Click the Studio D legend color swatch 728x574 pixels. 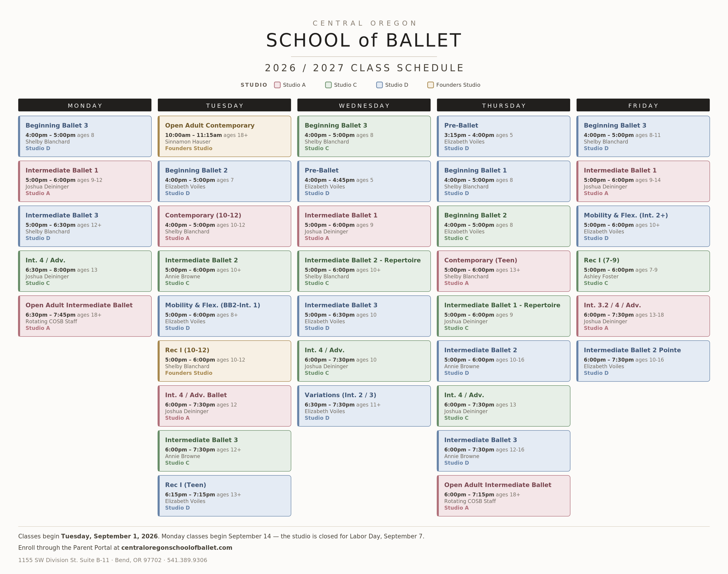pos(379,85)
